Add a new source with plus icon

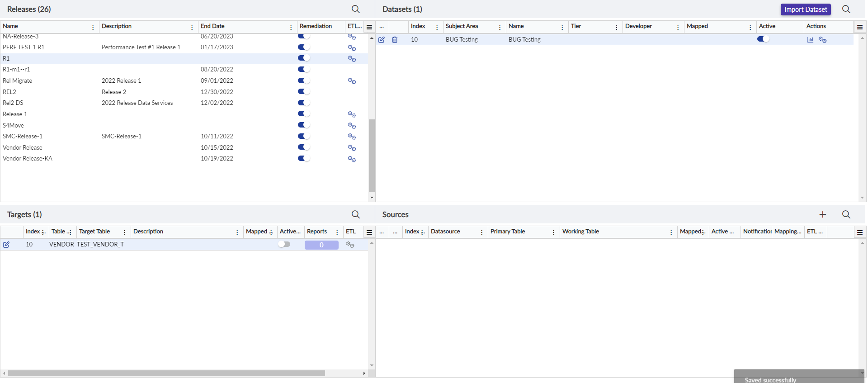[x=823, y=214]
